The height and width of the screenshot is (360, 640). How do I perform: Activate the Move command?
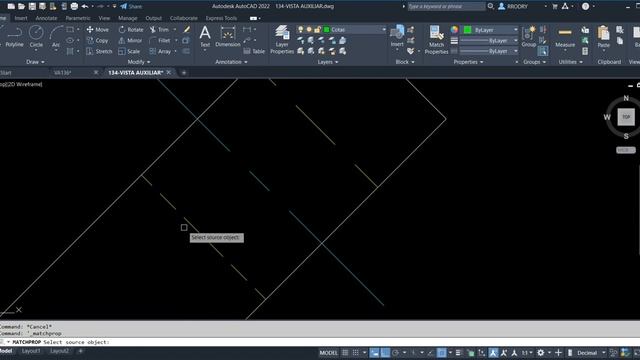[x=98, y=29]
